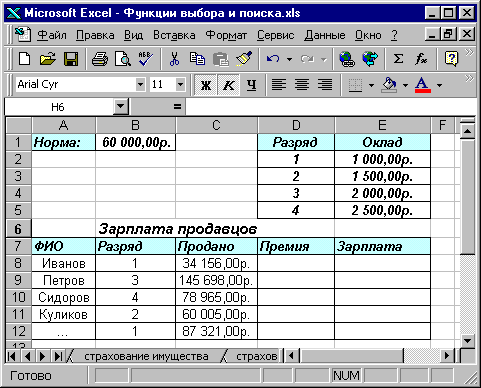
Task: Go to next sheet with tab scroll button
Action: click(42, 356)
